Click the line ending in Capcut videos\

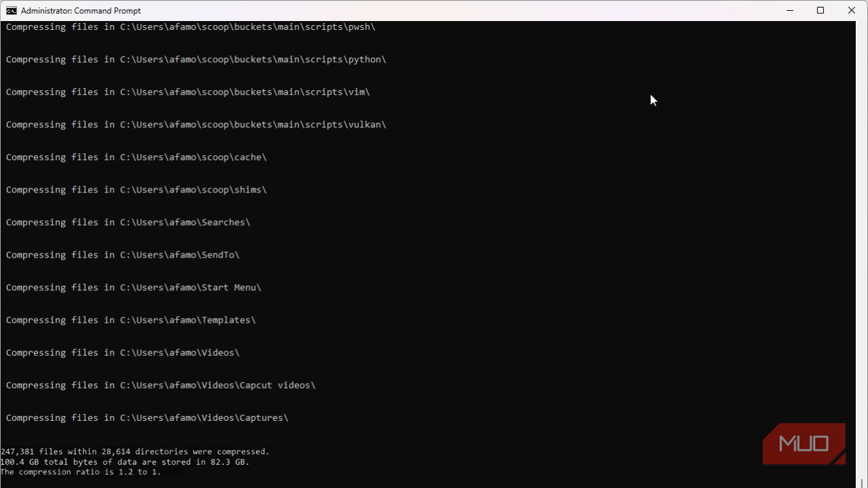point(161,385)
